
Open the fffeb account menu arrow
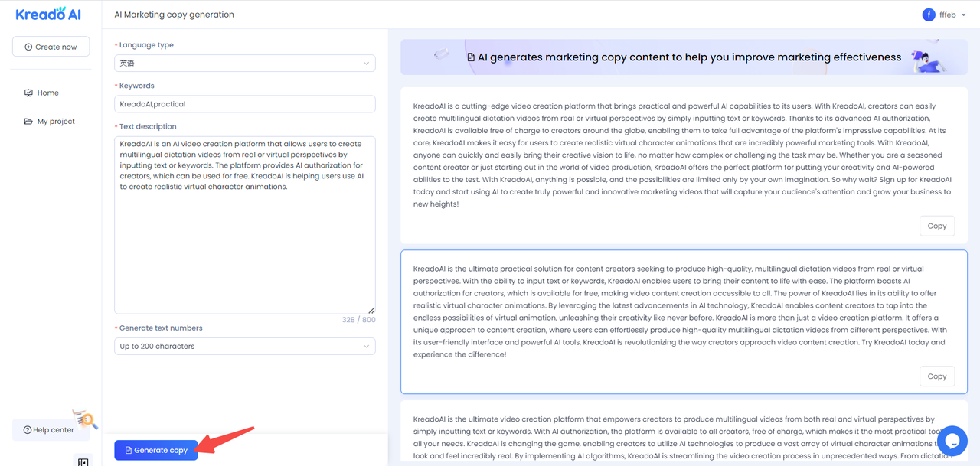coord(964,15)
